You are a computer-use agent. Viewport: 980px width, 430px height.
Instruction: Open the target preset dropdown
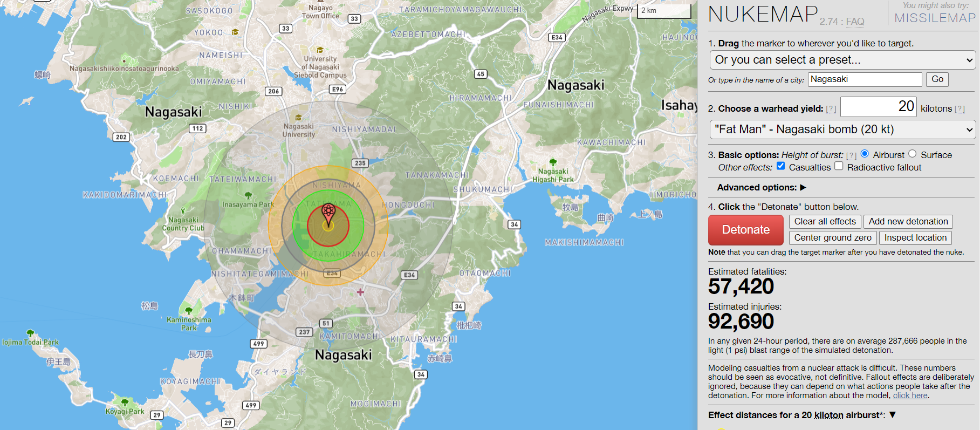tap(842, 60)
